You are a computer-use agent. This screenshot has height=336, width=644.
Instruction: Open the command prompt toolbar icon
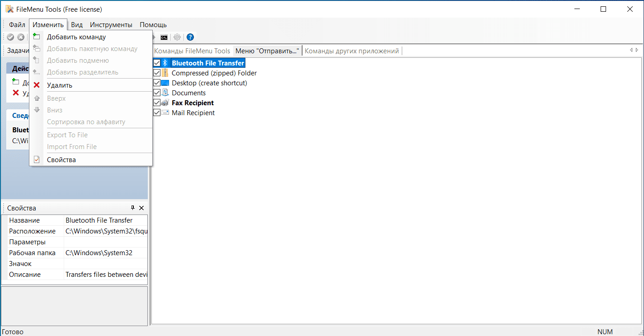(165, 37)
